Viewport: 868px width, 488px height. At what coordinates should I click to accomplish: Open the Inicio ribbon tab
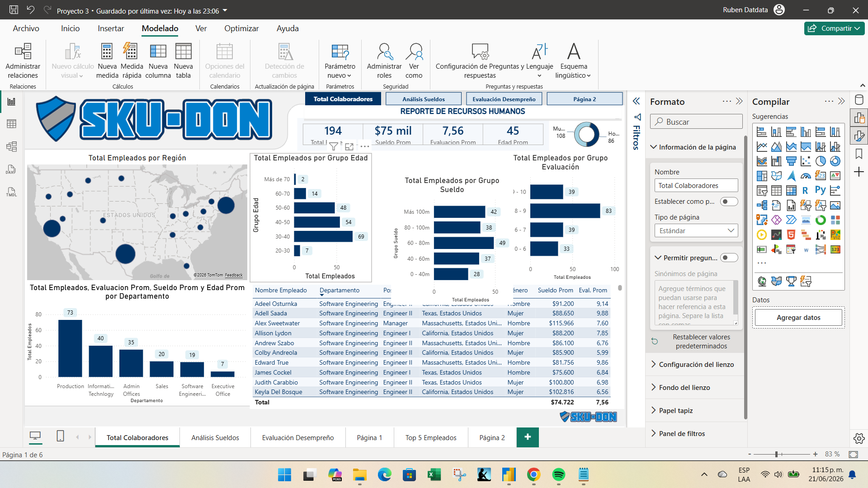70,28
